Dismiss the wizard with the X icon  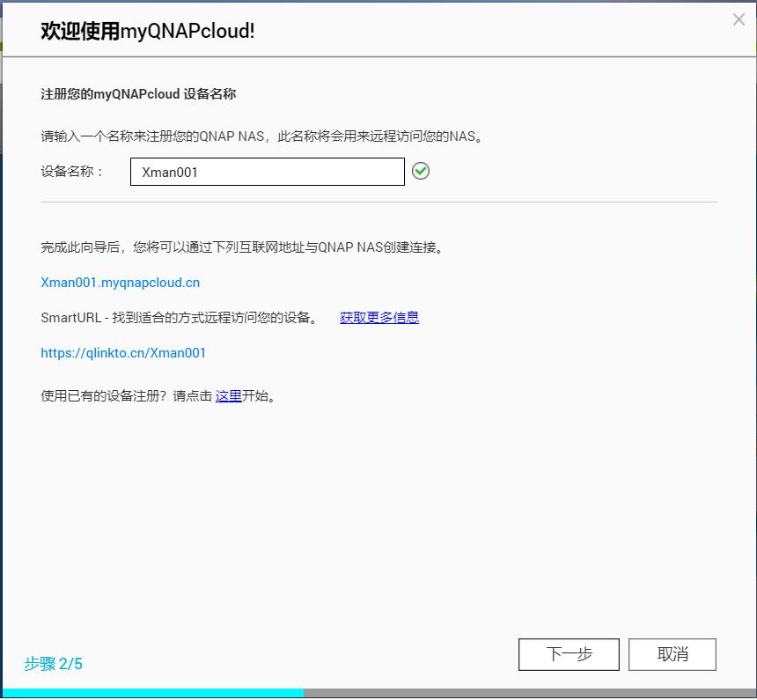[739, 19]
